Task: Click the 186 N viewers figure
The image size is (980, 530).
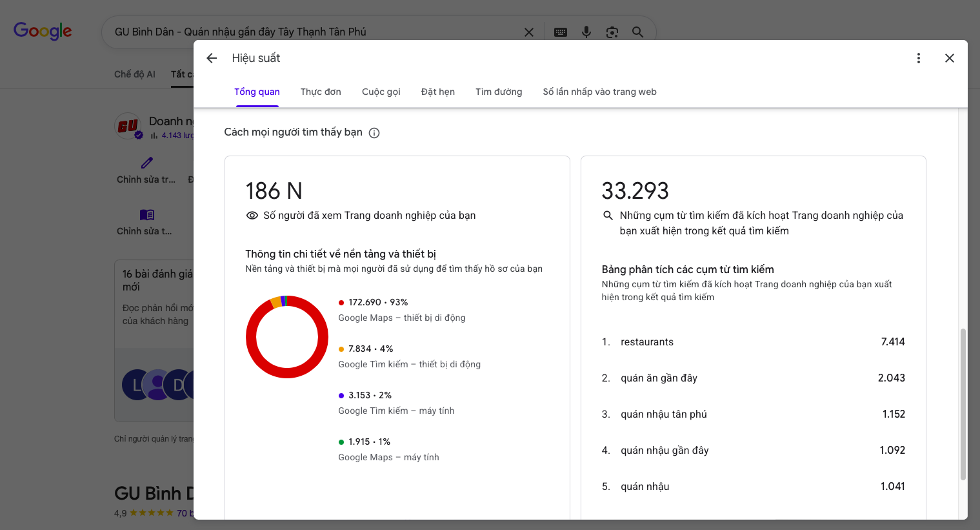Action: pyautogui.click(x=274, y=191)
